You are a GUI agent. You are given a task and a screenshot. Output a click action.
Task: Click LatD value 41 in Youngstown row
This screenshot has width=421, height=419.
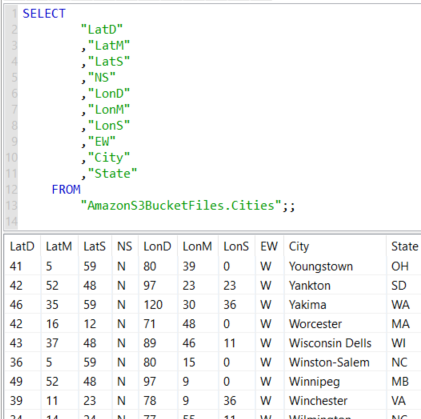point(16,266)
